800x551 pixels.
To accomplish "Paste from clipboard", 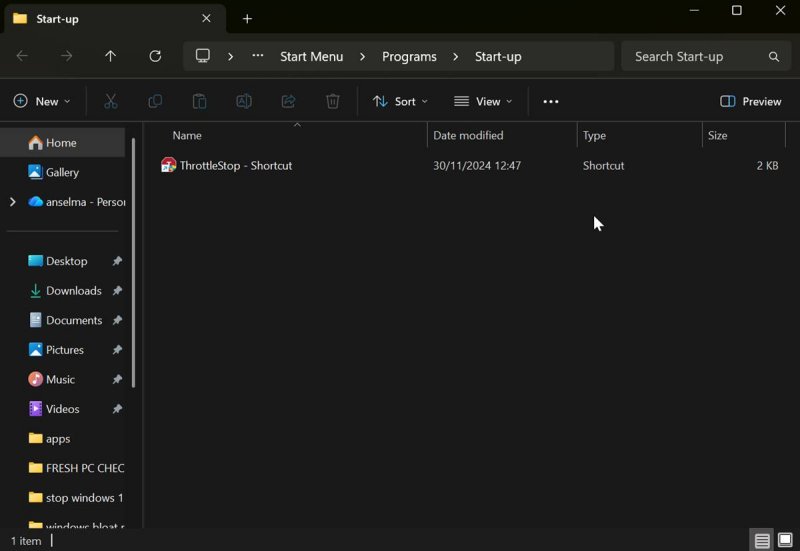I will 199,102.
